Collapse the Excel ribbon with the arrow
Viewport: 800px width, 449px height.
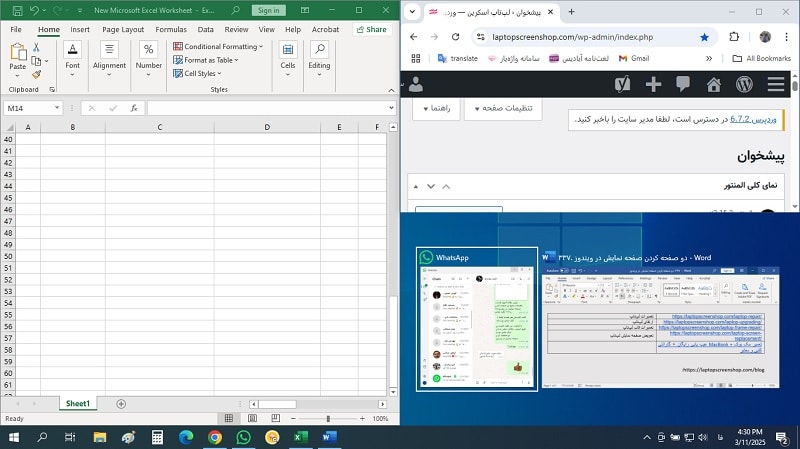point(391,90)
